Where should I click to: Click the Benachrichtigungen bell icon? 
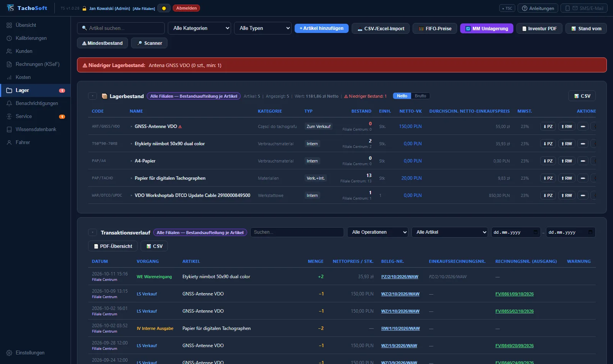(x=9, y=103)
